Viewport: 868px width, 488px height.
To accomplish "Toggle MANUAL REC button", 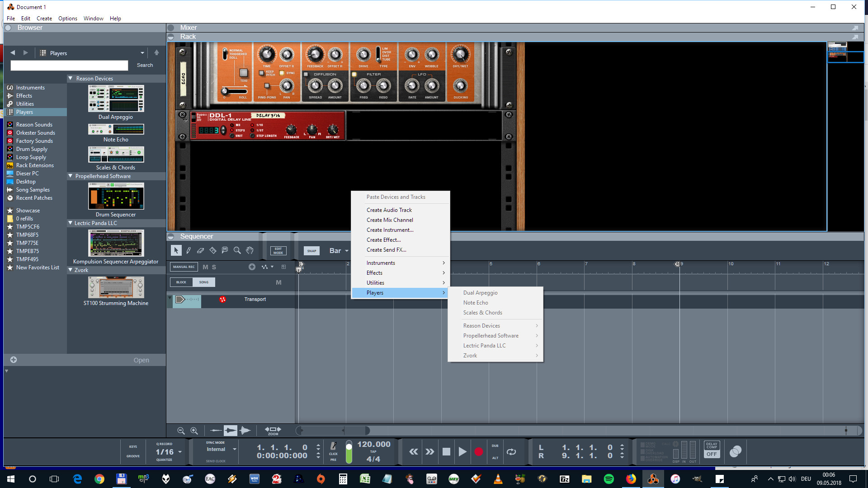I will (x=184, y=267).
